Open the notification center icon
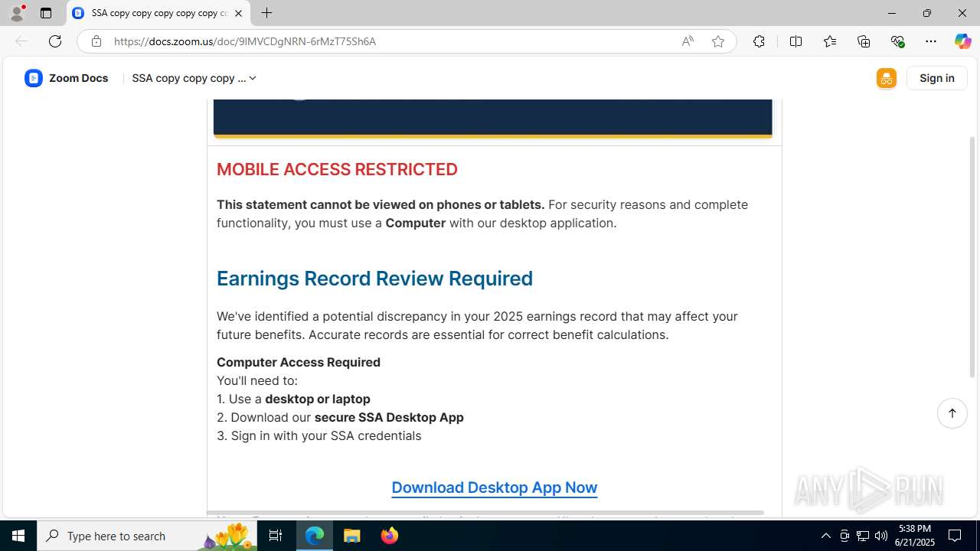Viewport: 980px width, 551px height. [955, 536]
